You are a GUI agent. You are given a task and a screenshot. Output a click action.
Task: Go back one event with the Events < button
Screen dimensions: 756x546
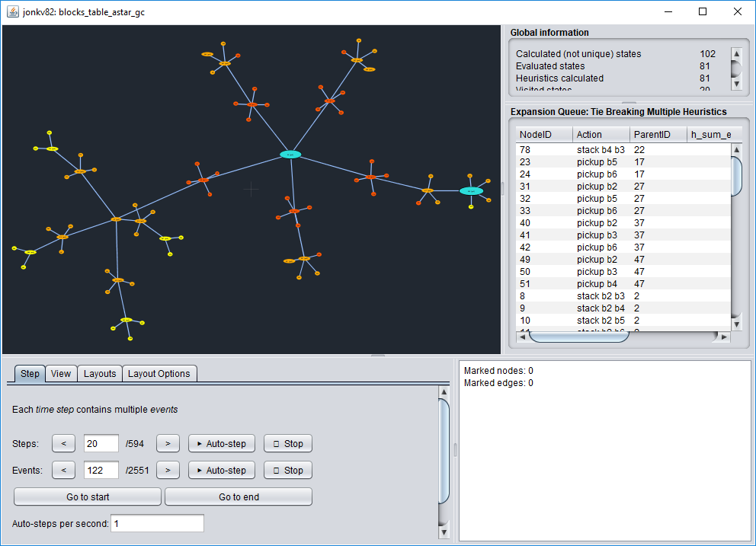(64, 470)
